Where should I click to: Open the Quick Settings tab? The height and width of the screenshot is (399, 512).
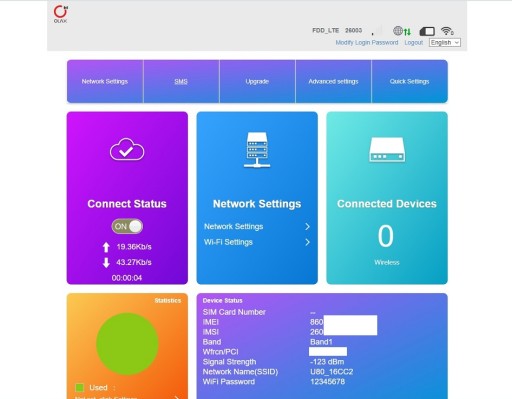coord(409,81)
